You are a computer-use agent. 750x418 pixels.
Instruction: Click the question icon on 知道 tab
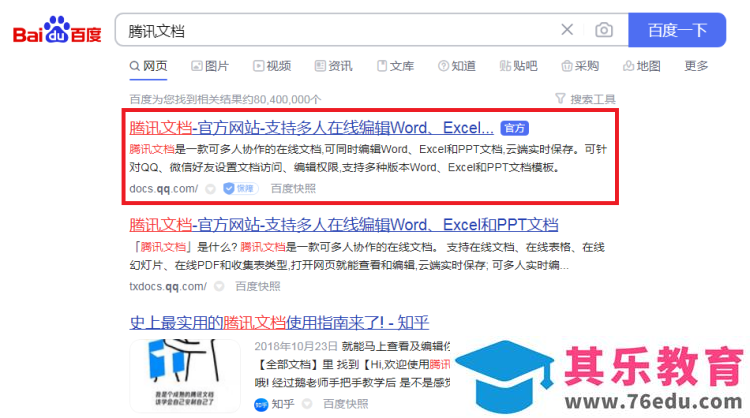click(443, 66)
